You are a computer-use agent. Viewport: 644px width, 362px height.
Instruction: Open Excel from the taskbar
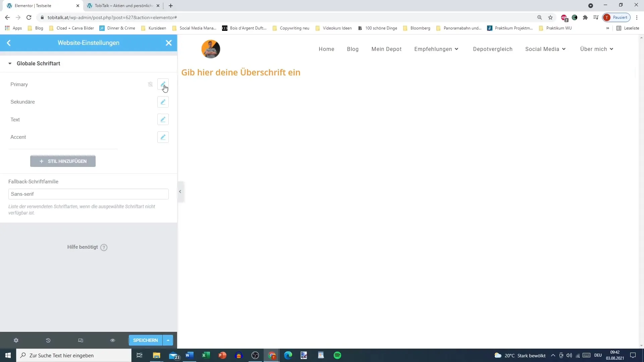click(206, 355)
